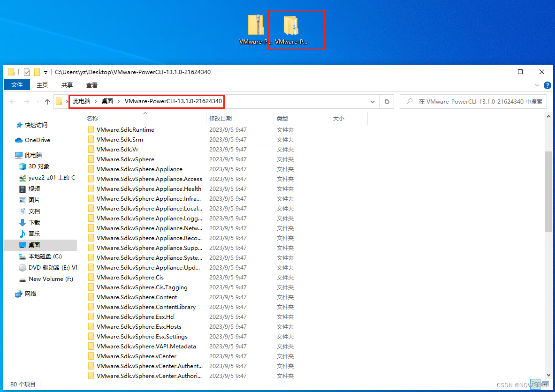The height and width of the screenshot is (392, 555).
Task: Open the 主页 ribbon tab
Action: (x=42, y=85)
